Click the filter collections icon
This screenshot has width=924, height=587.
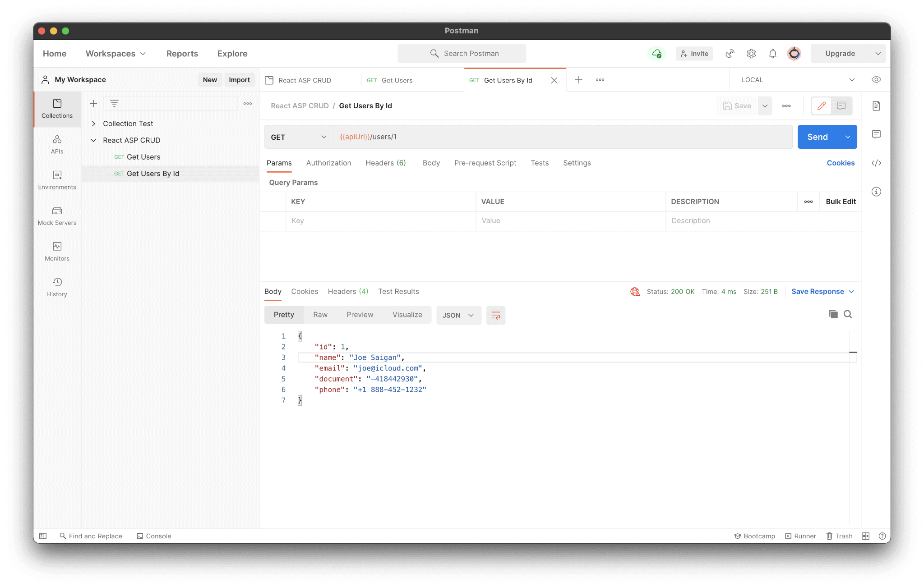point(114,104)
